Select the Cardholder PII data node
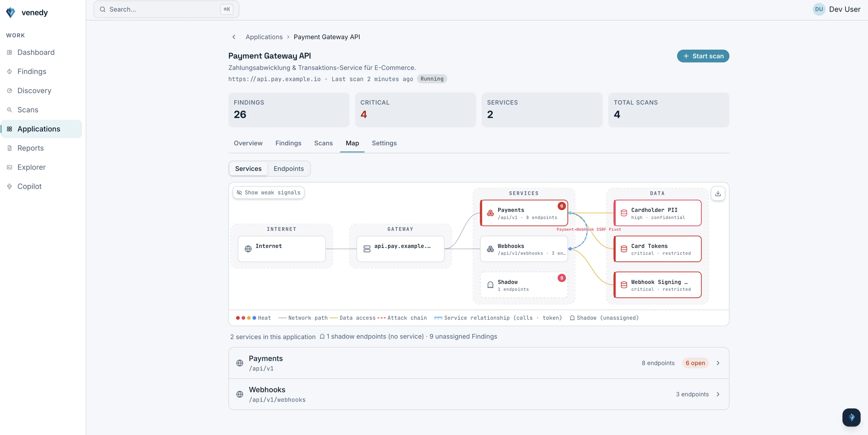 658,213
